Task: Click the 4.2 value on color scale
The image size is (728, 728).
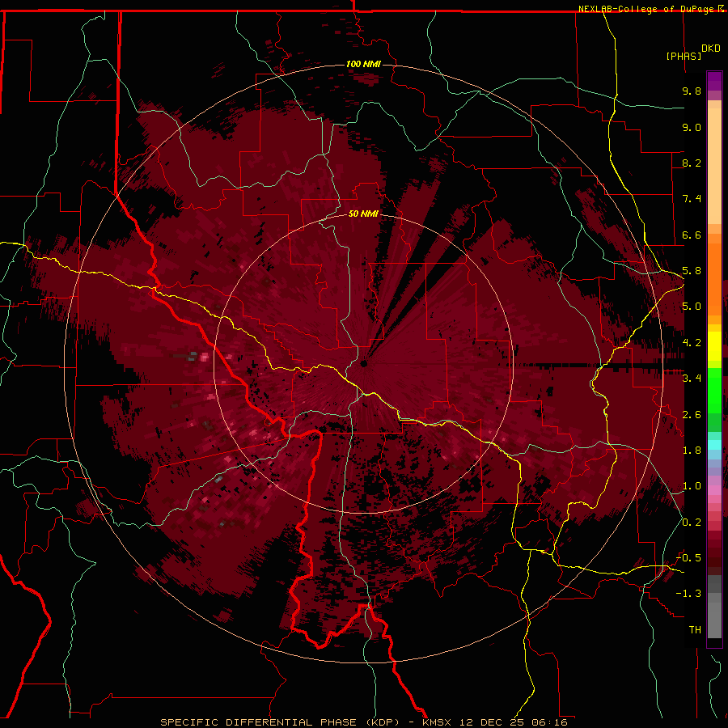Action: [692, 343]
